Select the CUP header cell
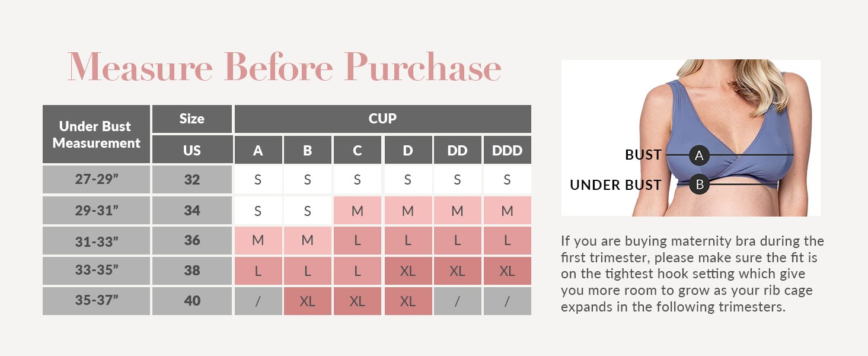This screenshot has width=868, height=356. coord(382,119)
